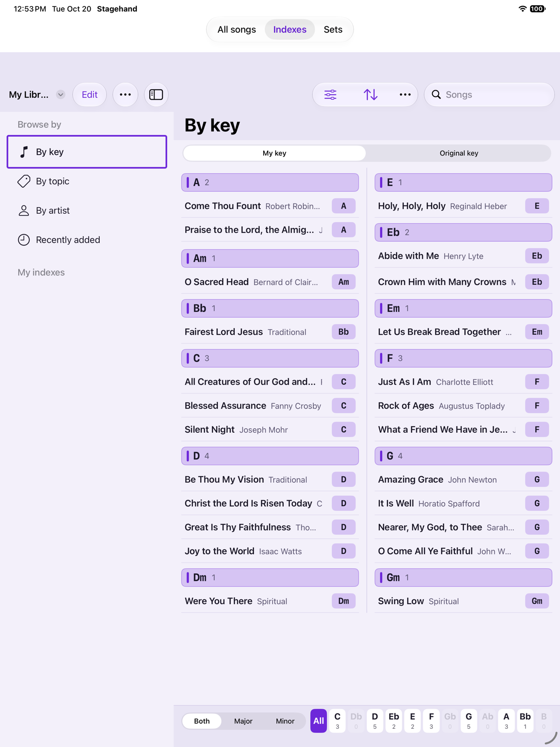The image size is (560, 747).
Task: Select the By topic tag item
Action: (x=87, y=181)
